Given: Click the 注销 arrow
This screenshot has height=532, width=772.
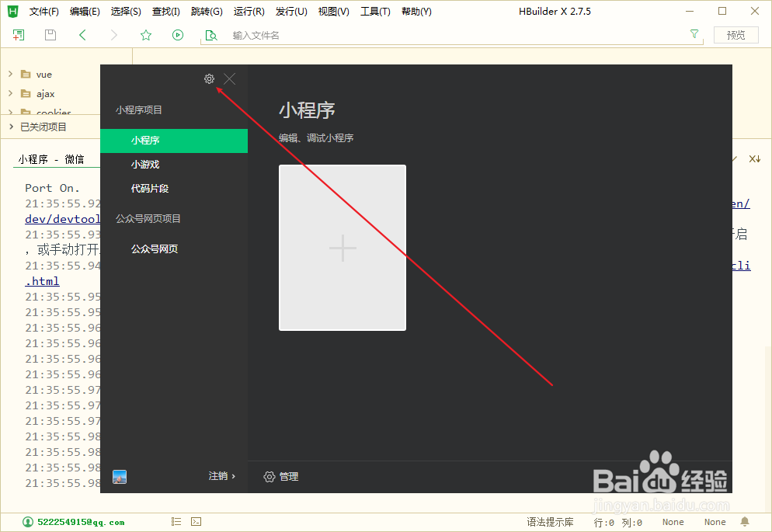Looking at the screenshot, I should [x=233, y=476].
